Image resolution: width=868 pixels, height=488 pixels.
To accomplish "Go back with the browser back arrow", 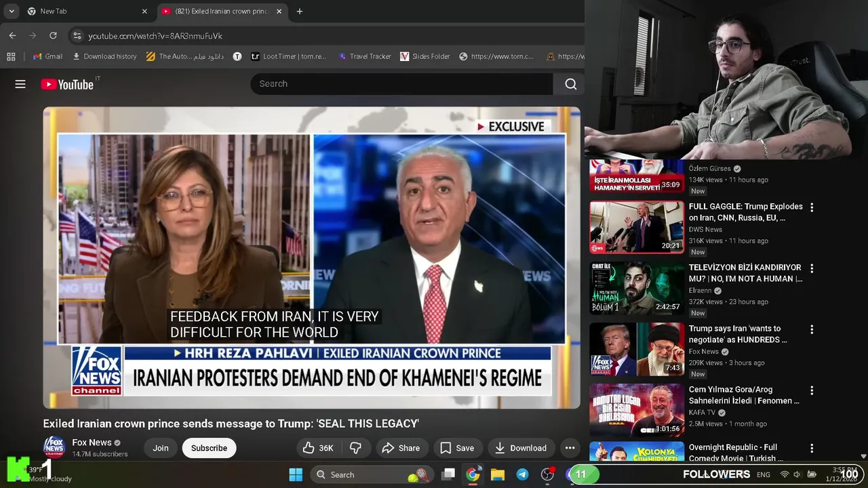I will [x=12, y=35].
